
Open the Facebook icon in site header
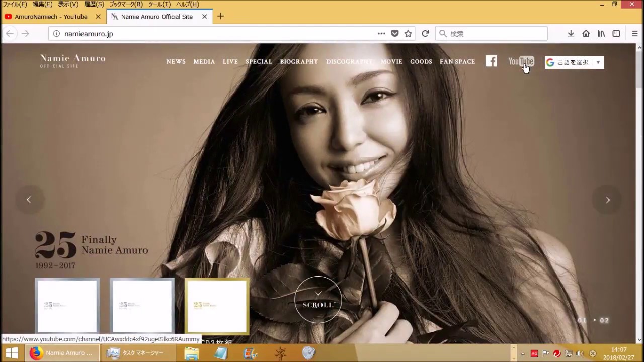pos(491,61)
